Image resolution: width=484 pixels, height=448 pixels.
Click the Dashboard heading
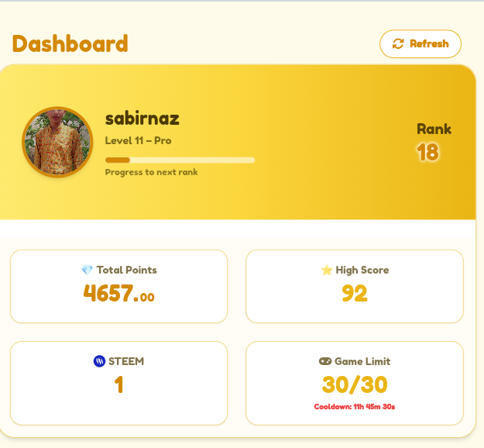click(x=70, y=43)
